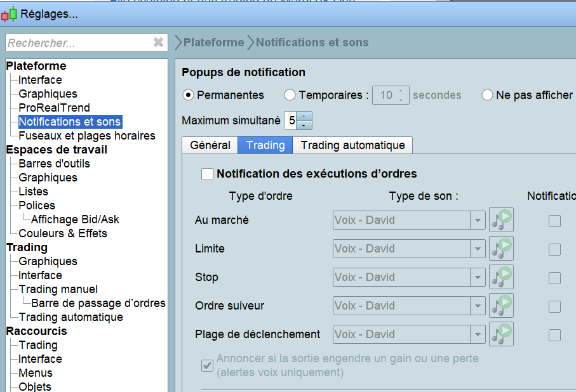The width and height of the screenshot is (576, 392).
Task: Click the Réglages candlestick window icon
Action: (x=9, y=14)
